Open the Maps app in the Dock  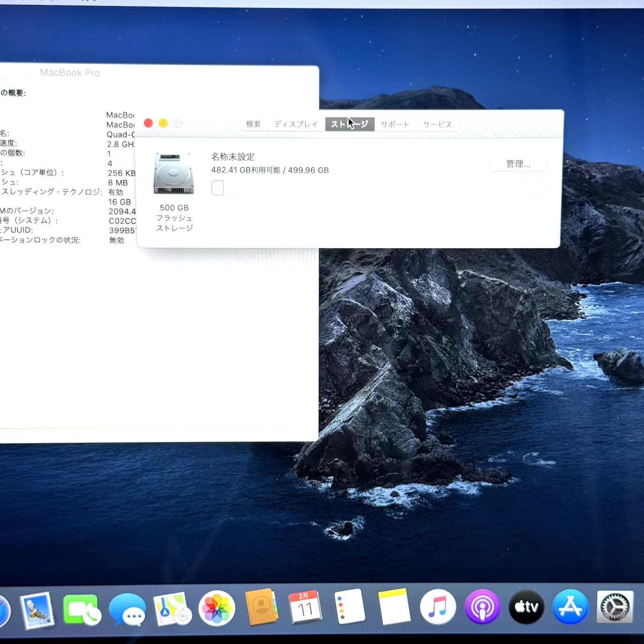point(172,609)
